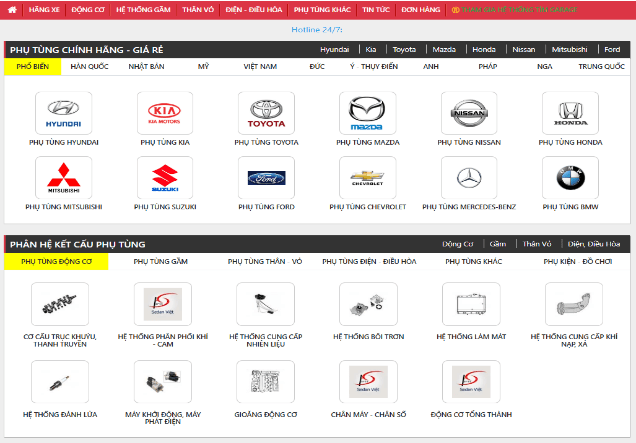Open the Hyundai parts logo
Screen dimensions: 636x443
click(64, 112)
